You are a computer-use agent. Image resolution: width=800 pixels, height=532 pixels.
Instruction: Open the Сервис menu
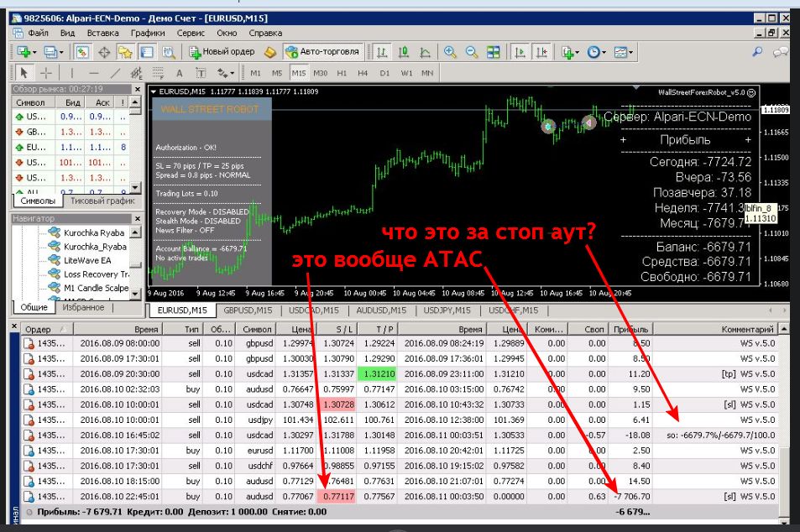point(191,34)
